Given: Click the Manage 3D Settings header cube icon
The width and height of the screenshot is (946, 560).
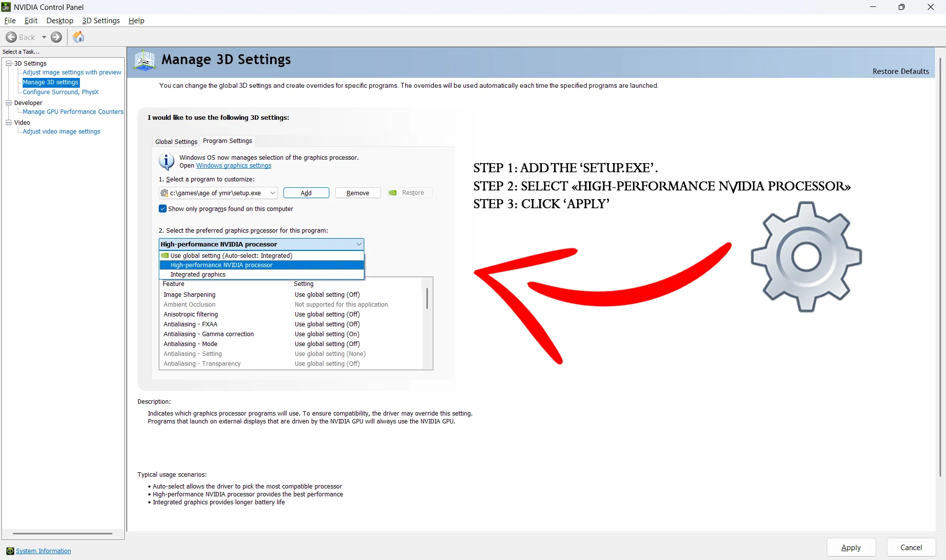Looking at the screenshot, I should [x=144, y=60].
